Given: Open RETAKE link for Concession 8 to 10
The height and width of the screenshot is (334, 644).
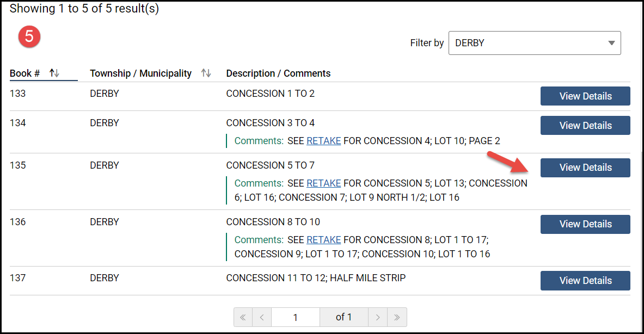Looking at the screenshot, I should (323, 240).
